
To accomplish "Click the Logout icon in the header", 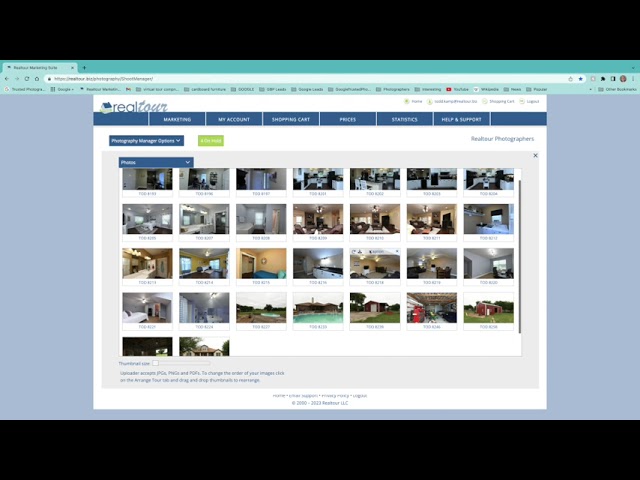I will click(522, 101).
